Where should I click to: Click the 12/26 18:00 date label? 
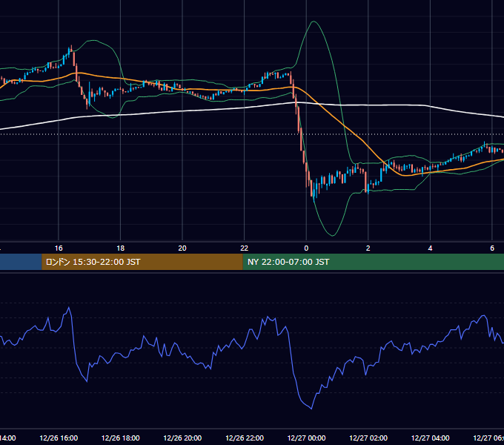pos(121,438)
